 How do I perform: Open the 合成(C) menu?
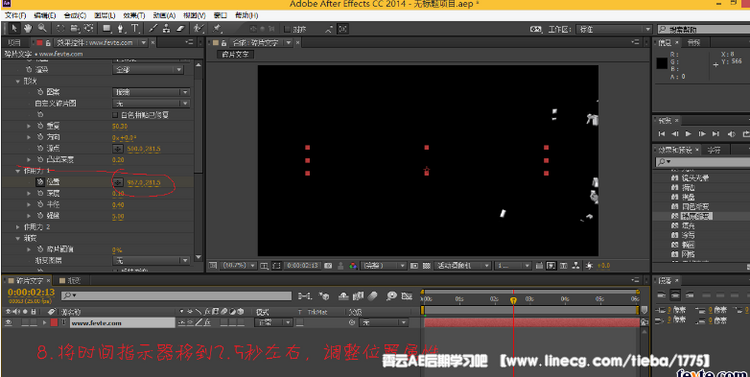pos(75,15)
